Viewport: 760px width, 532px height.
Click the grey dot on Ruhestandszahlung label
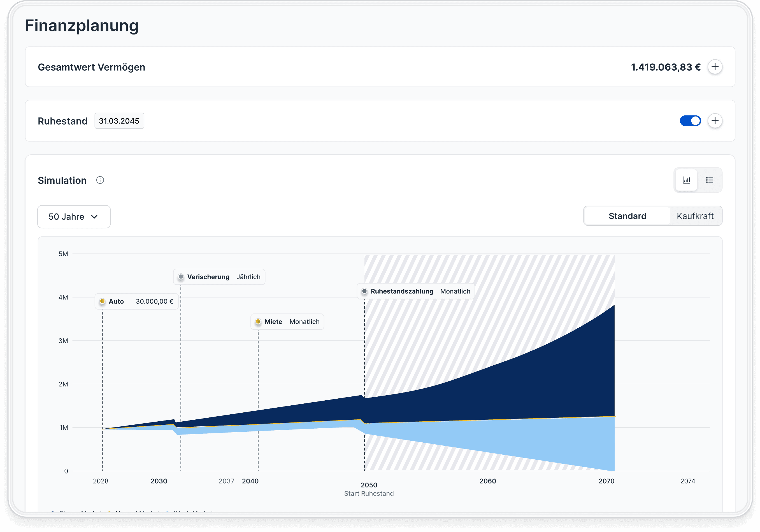point(364,291)
